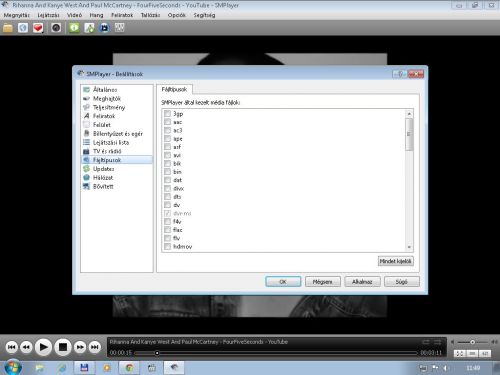
Task: Click the open URL globe toolbar icon
Action: pos(23,28)
